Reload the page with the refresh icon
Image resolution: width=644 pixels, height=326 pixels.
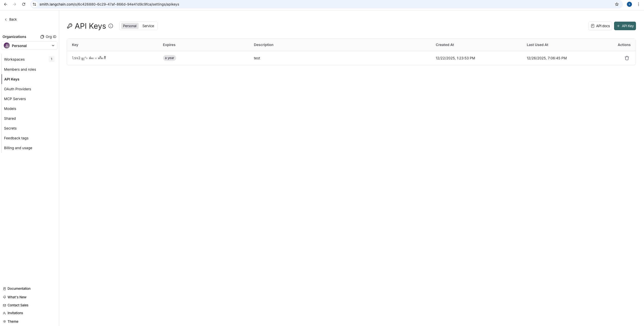[24, 4]
